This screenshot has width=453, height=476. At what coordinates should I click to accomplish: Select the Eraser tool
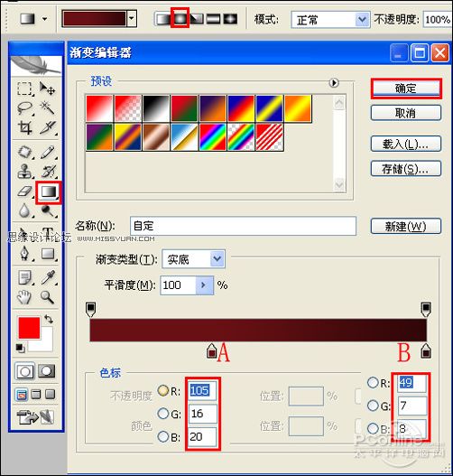click(x=24, y=191)
